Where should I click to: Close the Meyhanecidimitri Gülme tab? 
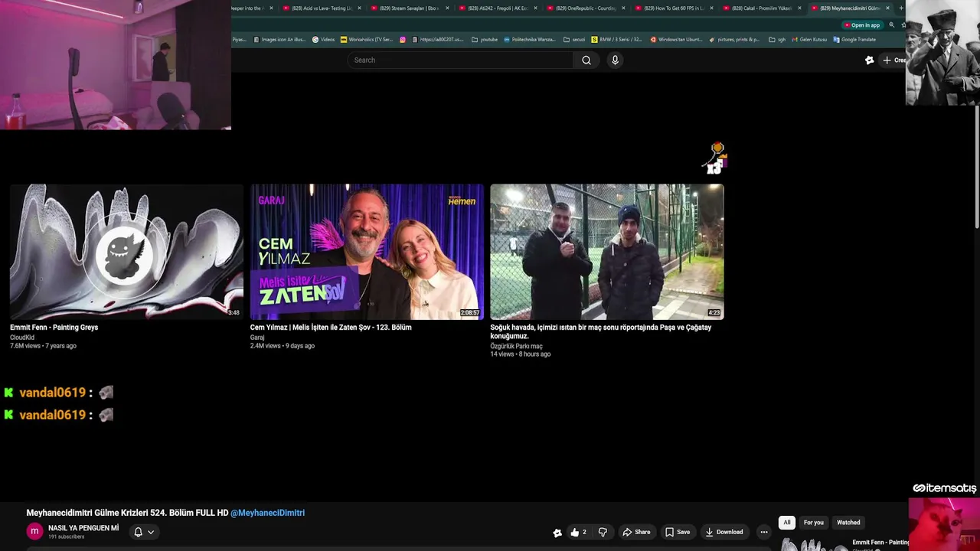[887, 8]
